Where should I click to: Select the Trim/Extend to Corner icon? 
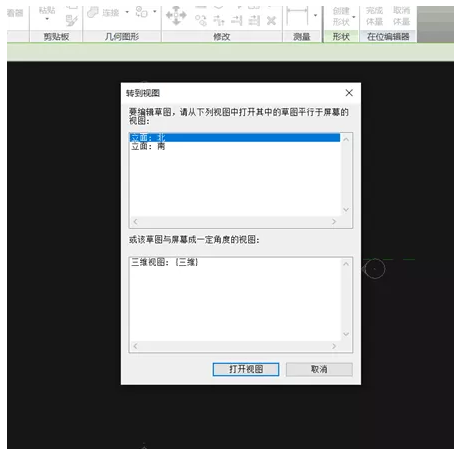point(219,21)
